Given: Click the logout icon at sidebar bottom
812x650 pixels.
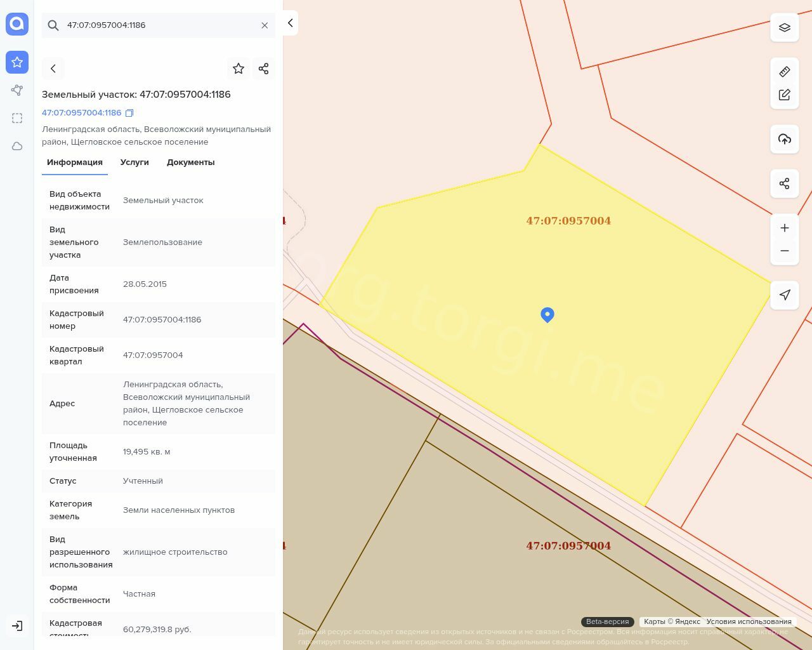Looking at the screenshot, I should click(17, 626).
